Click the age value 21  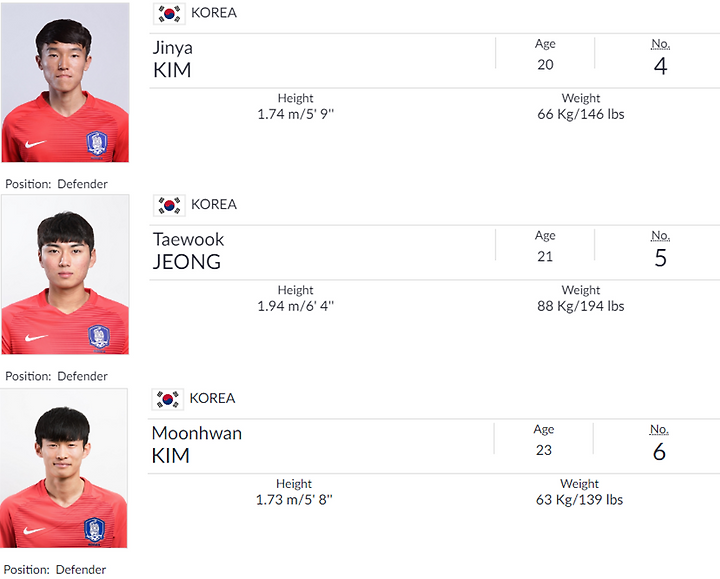[545, 256]
